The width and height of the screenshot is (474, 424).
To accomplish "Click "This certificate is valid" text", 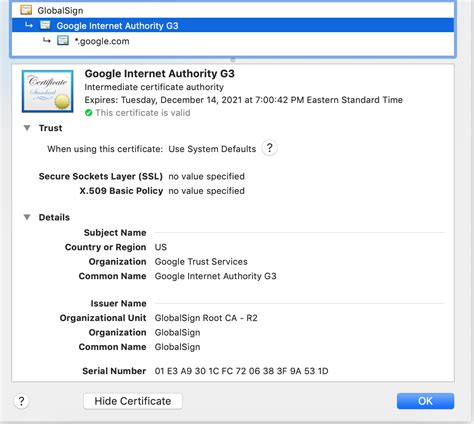I will [143, 113].
